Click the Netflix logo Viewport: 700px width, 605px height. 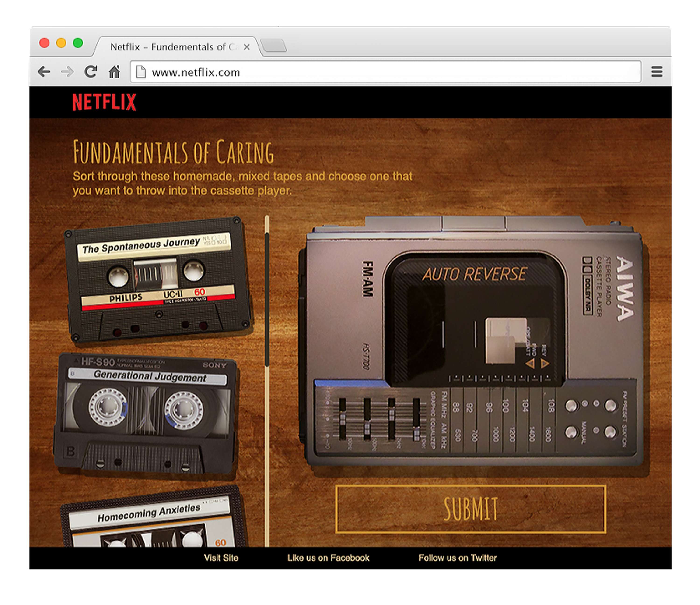(x=104, y=102)
